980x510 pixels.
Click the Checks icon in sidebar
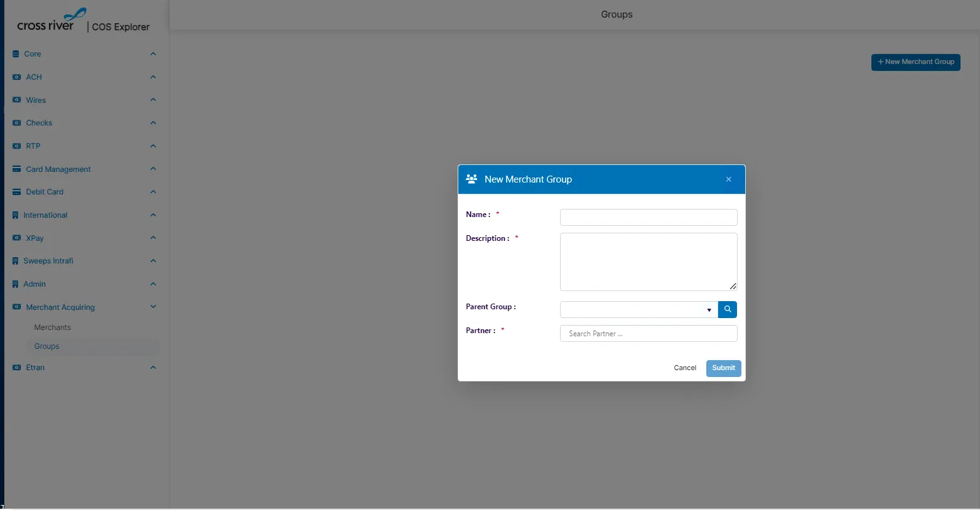coord(17,123)
